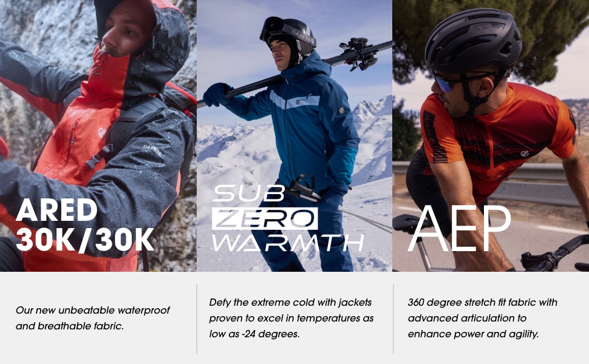589x364 pixels.
Task: Open the ARED 30K/30K banner image
Action: click(98, 135)
